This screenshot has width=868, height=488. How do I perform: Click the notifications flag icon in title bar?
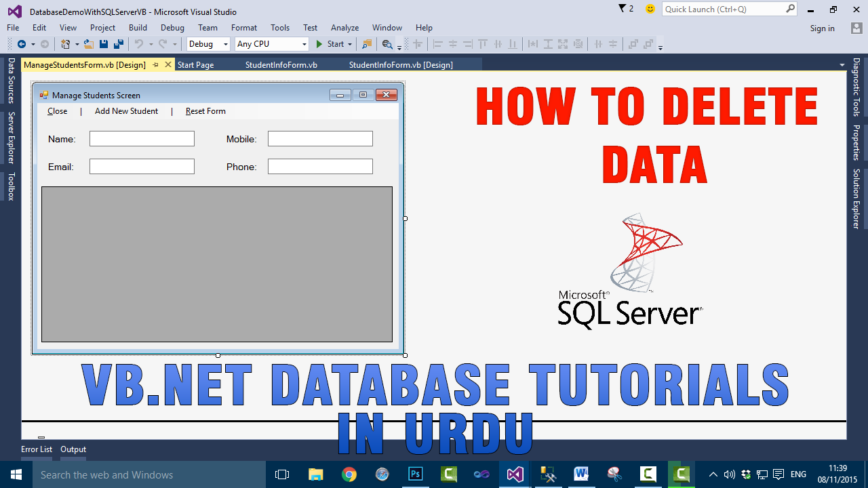click(x=623, y=9)
